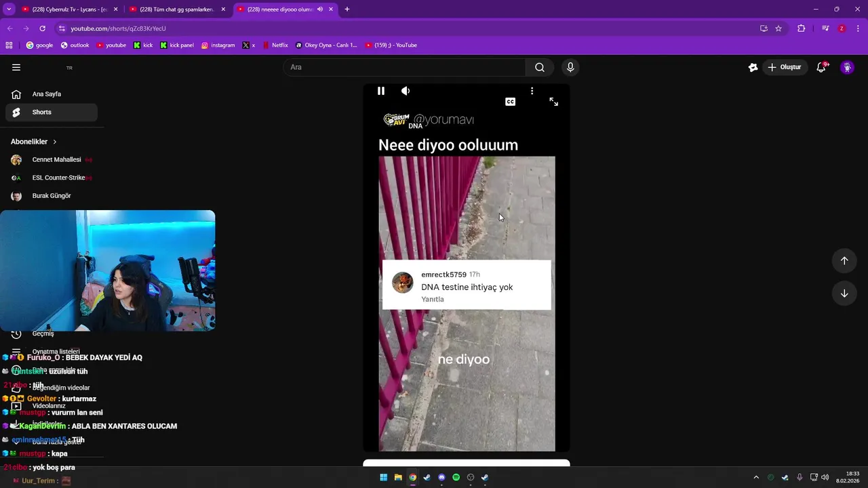This screenshot has height=488, width=868.
Task: Open Ana Sayfa in the sidebar
Action: 52,94
